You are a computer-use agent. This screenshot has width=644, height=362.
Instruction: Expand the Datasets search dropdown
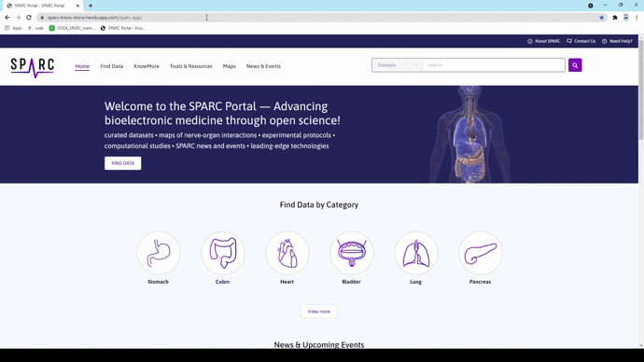[398, 65]
